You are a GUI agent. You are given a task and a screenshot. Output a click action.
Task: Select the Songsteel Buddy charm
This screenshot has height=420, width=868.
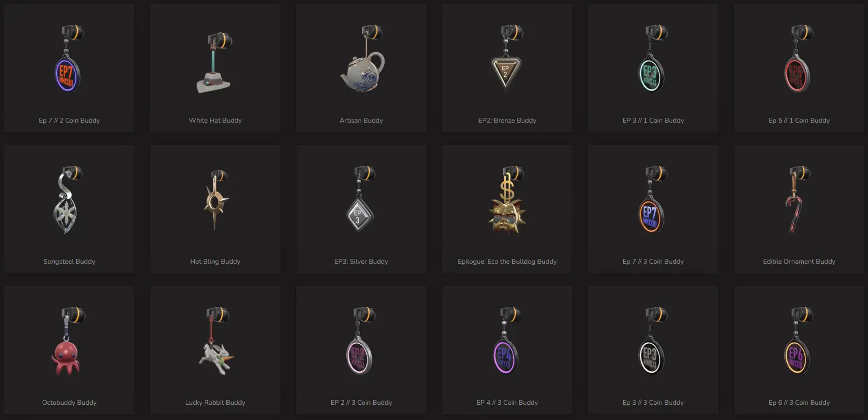coord(69,208)
